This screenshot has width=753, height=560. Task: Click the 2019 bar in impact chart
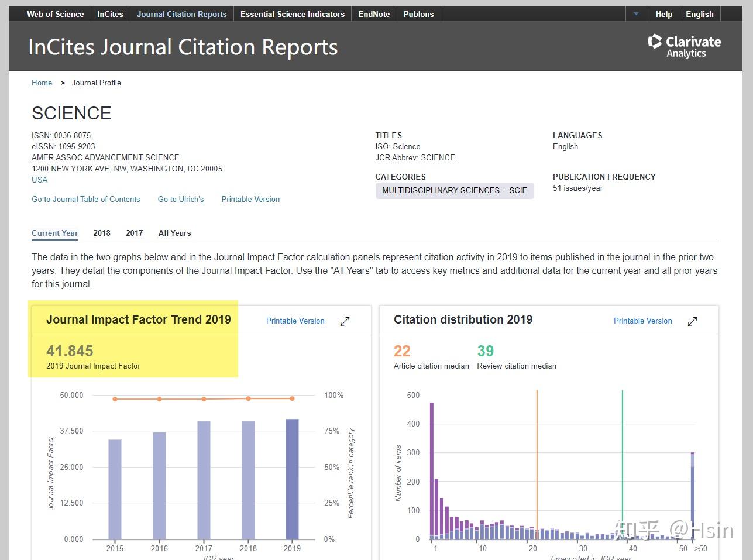292,479
